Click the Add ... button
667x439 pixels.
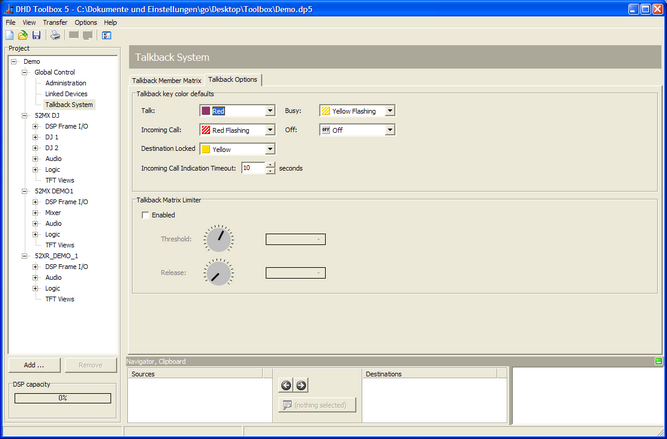(34, 366)
